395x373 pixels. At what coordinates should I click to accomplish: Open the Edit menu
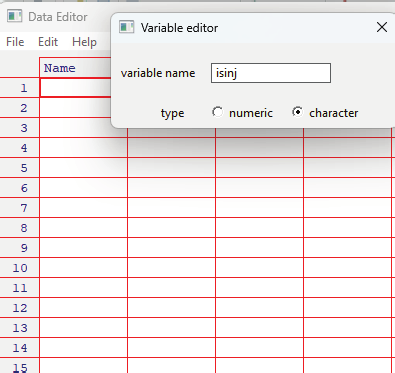[x=48, y=42]
